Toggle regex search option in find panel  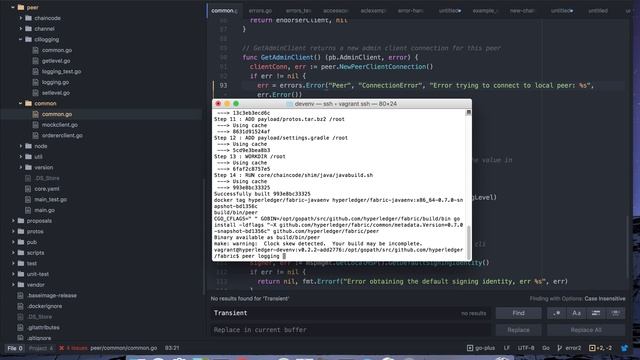556,313
